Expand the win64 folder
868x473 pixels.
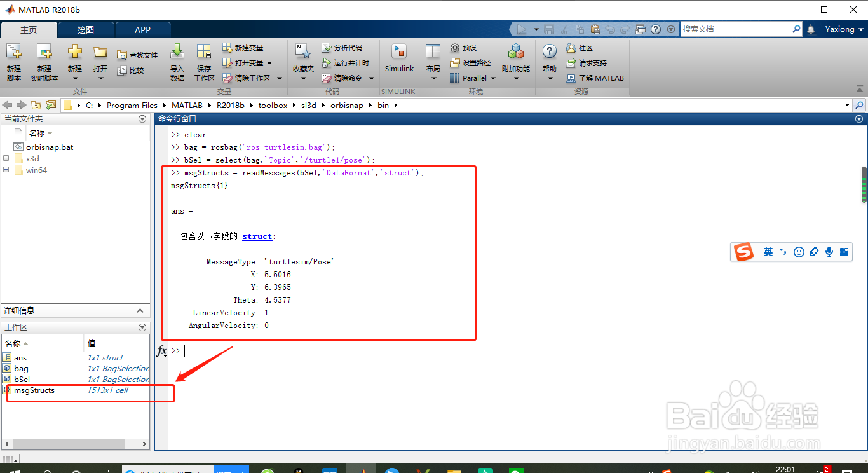click(6, 170)
